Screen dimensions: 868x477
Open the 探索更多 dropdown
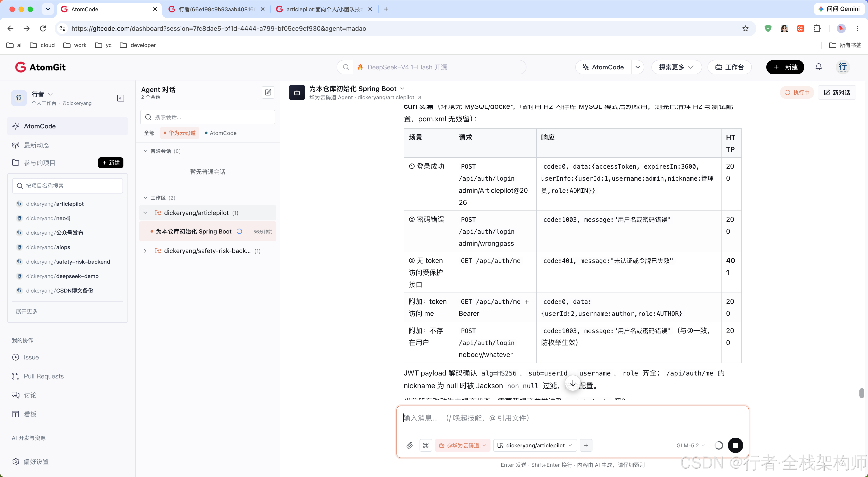tap(676, 67)
